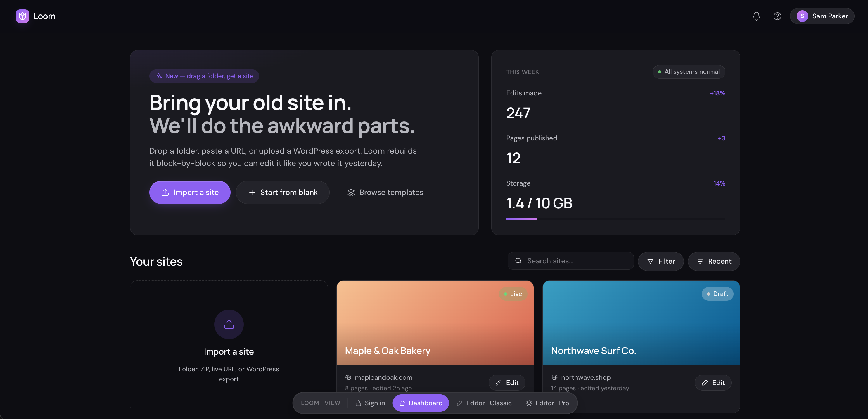Click the upload icon in the import card

[229, 324]
